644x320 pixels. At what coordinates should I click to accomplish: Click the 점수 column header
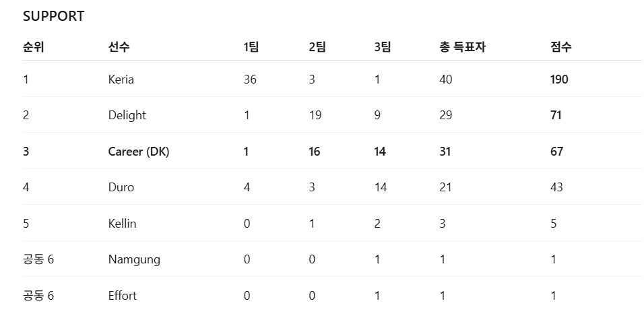click(561, 47)
